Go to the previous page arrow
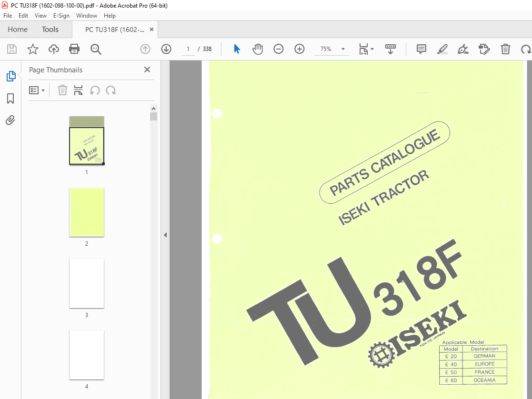 [x=145, y=49]
